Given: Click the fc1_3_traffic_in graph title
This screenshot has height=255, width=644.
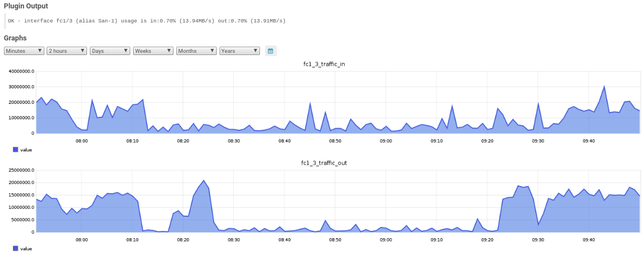Looking at the screenshot, I should 324,64.
